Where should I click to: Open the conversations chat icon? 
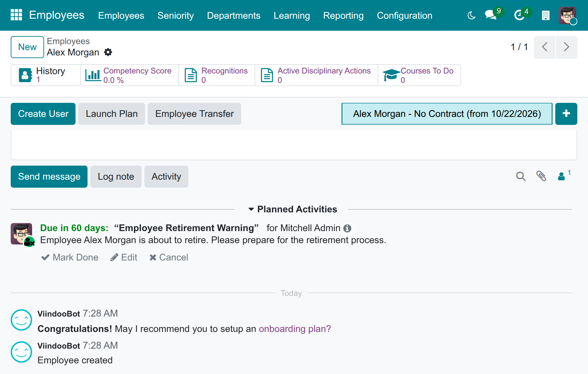click(x=491, y=15)
